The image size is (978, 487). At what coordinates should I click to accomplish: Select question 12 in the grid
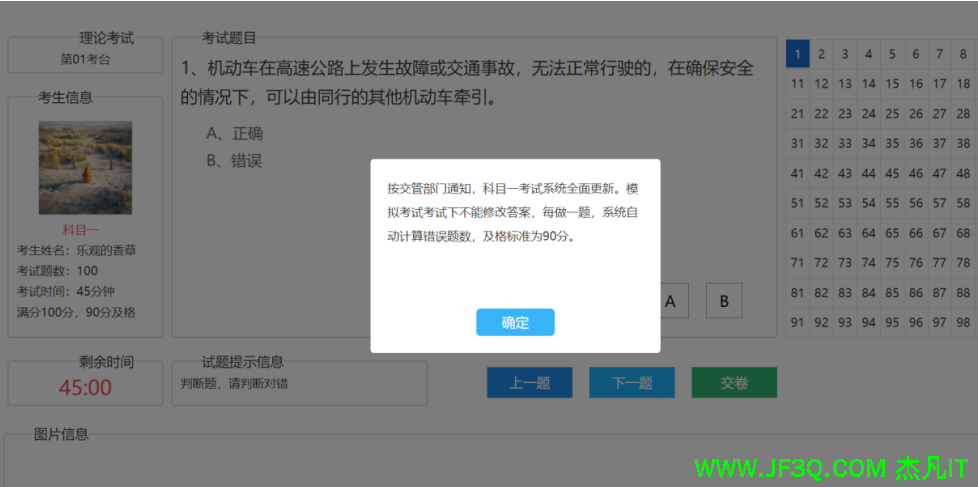click(821, 84)
